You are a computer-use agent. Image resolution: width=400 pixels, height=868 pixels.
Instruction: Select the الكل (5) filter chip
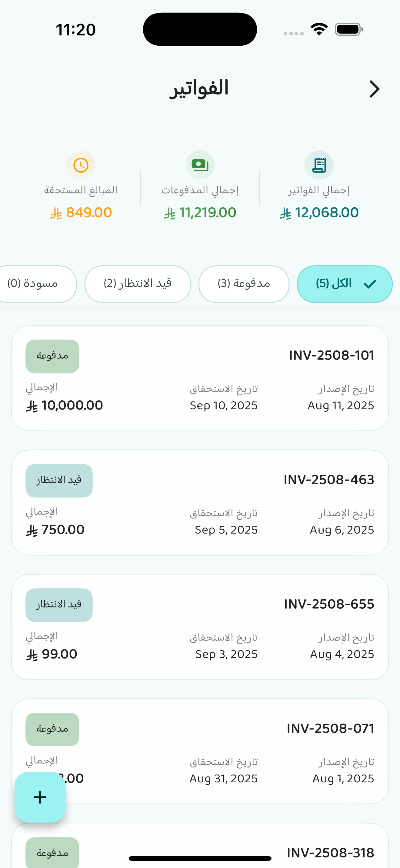344,284
